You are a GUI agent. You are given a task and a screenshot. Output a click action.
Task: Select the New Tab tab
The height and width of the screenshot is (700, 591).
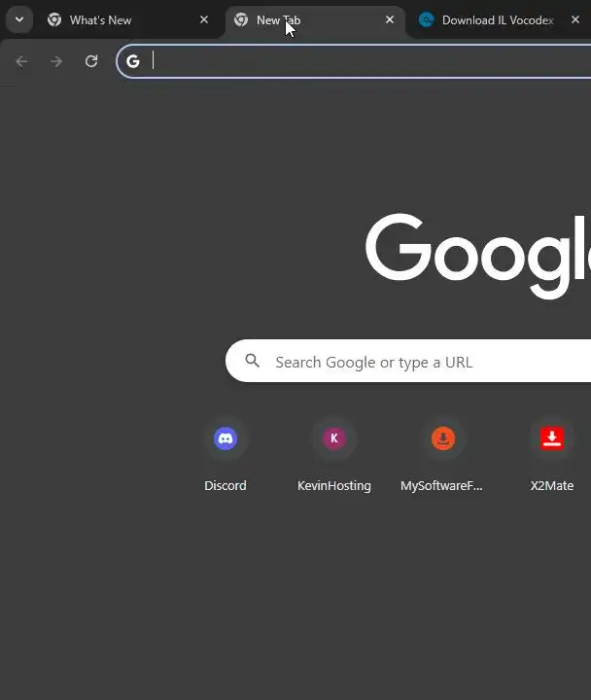tap(315, 20)
